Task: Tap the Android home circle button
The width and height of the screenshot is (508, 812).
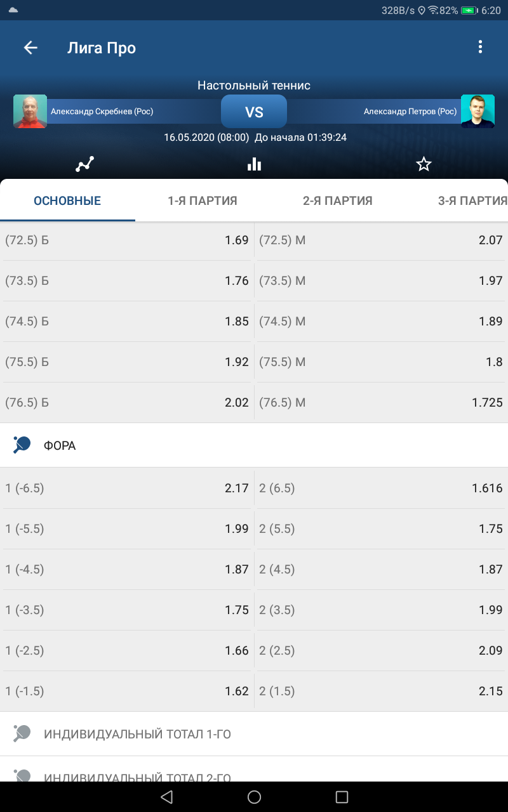Action: click(x=254, y=797)
